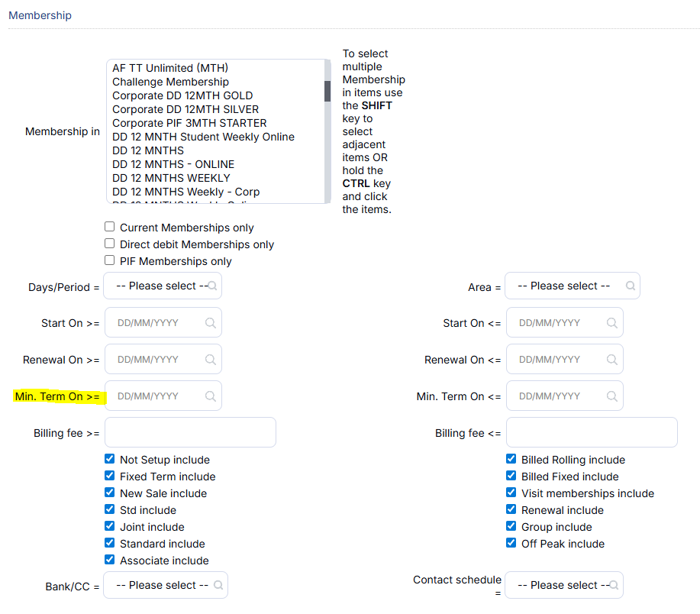The width and height of the screenshot is (700, 614).
Task: Click the Renewal On >= date field
Action: (163, 359)
